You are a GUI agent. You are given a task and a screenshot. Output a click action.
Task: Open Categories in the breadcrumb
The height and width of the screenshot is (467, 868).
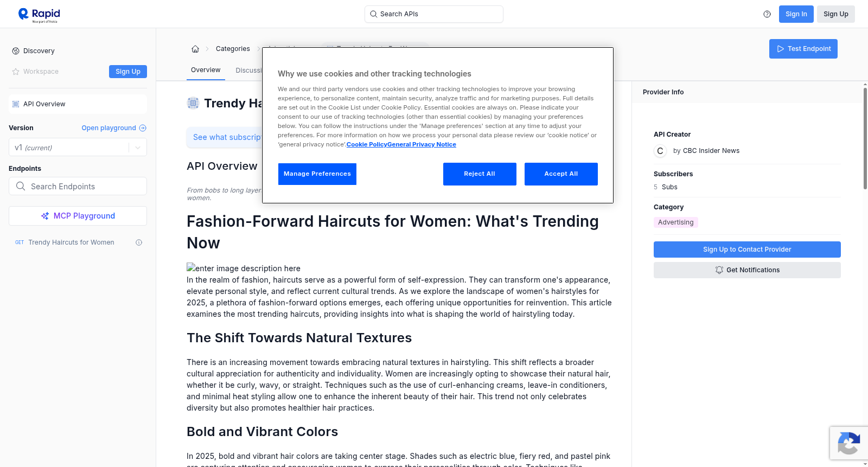[x=233, y=49]
